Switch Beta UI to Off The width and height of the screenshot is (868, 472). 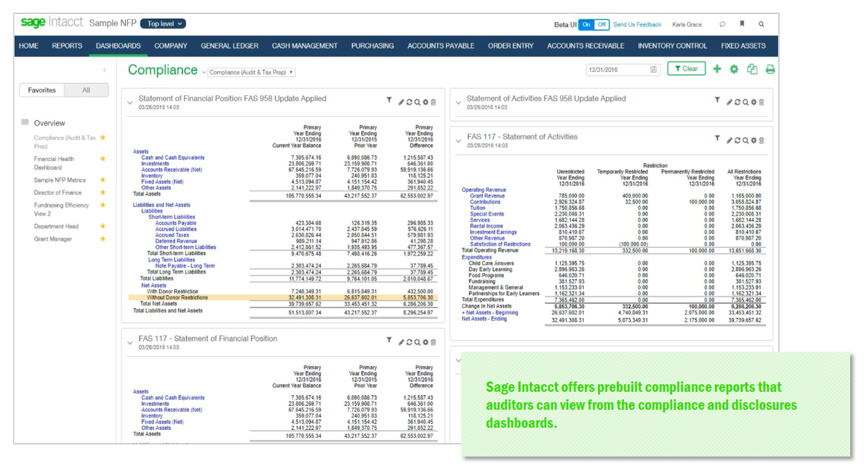pyautogui.click(x=602, y=24)
